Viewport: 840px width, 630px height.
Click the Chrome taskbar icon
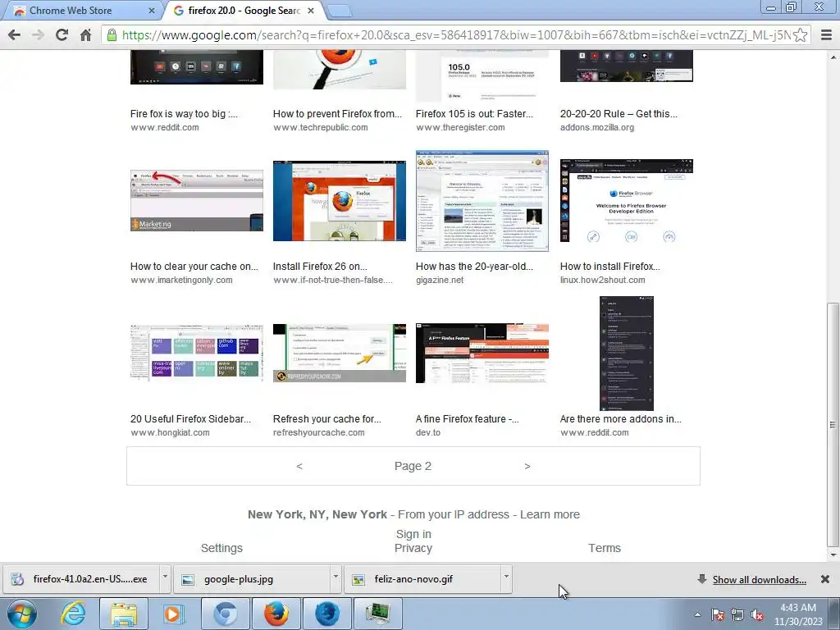[226, 614]
